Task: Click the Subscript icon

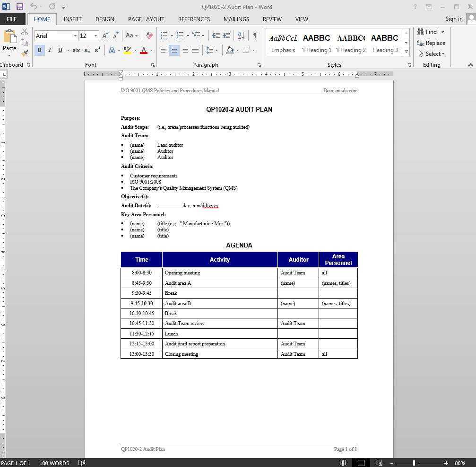Action: click(x=87, y=50)
